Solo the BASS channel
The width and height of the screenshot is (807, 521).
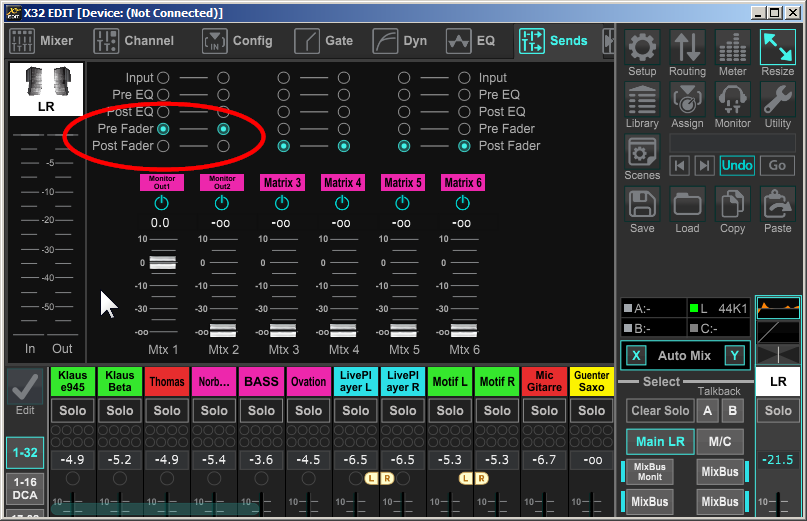pos(261,411)
